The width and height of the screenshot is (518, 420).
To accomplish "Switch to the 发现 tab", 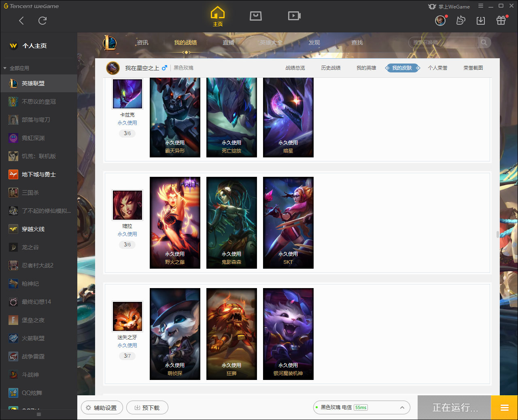I will pos(314,42).
